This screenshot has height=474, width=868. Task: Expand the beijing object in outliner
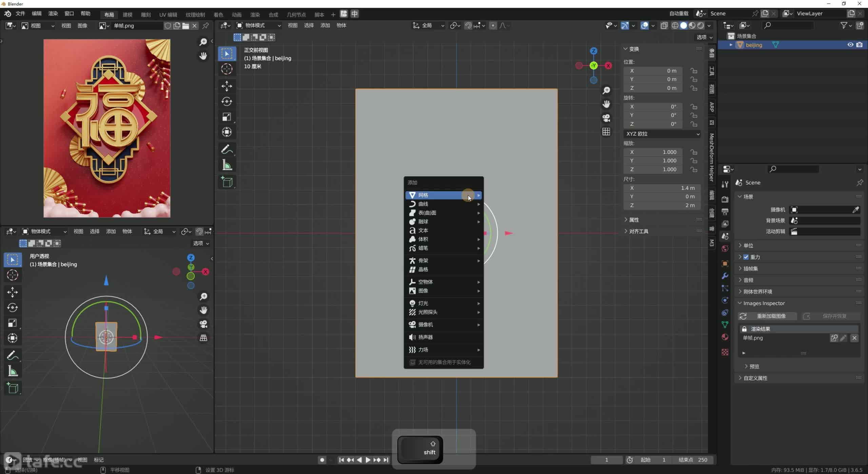pyautogui.click(x=731, y=45)
